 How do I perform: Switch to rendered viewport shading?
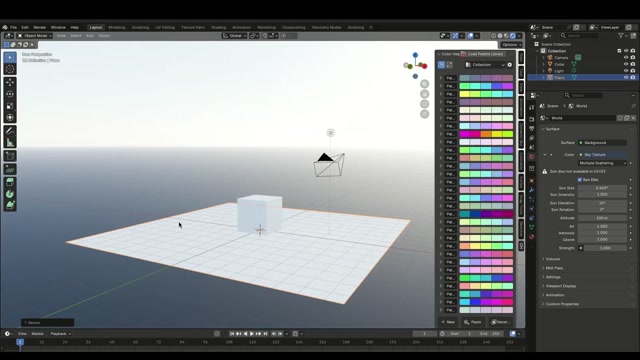[513, 36]
